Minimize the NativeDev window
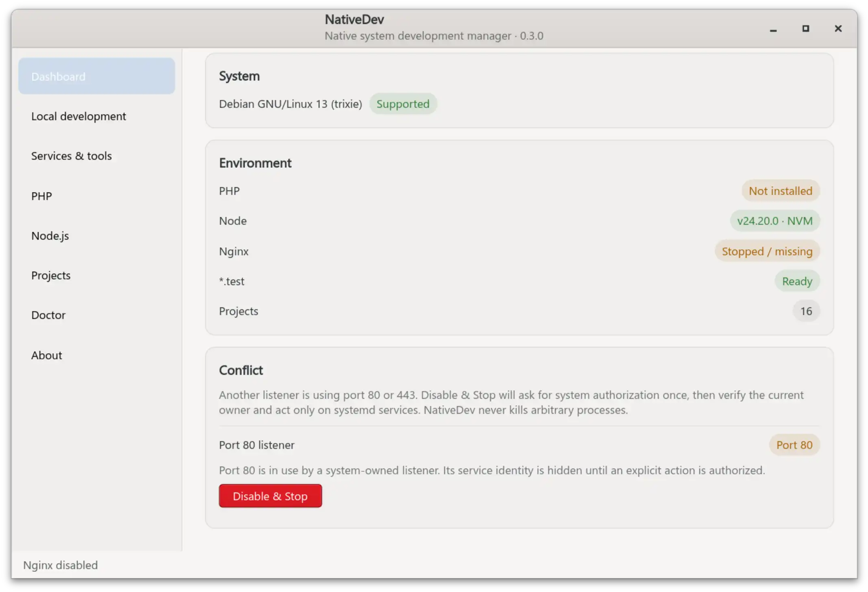The width and height of the screenshot is (868, 592). 773,29
